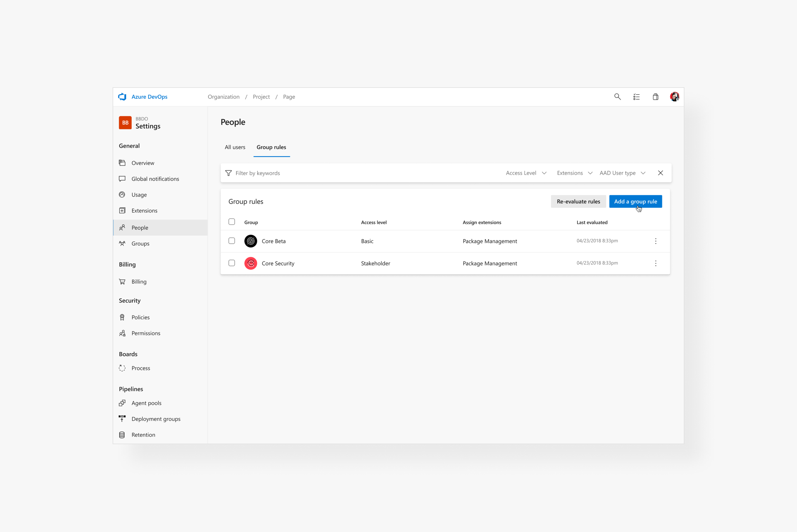Click the Core Security group avatar

pos(251,263)
